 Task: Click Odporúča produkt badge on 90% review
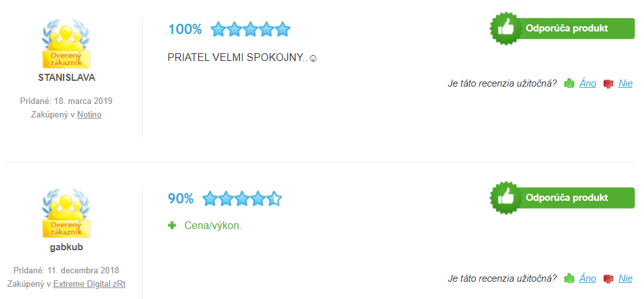563,198
